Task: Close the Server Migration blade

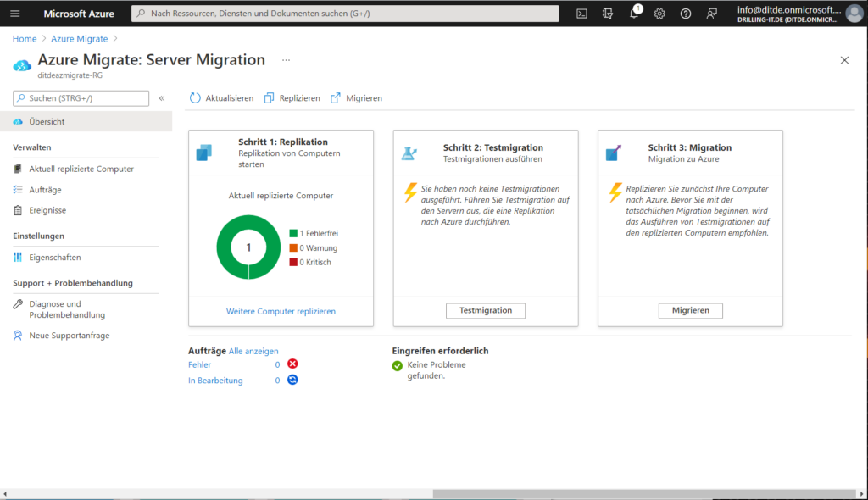Action: point(844,60)
